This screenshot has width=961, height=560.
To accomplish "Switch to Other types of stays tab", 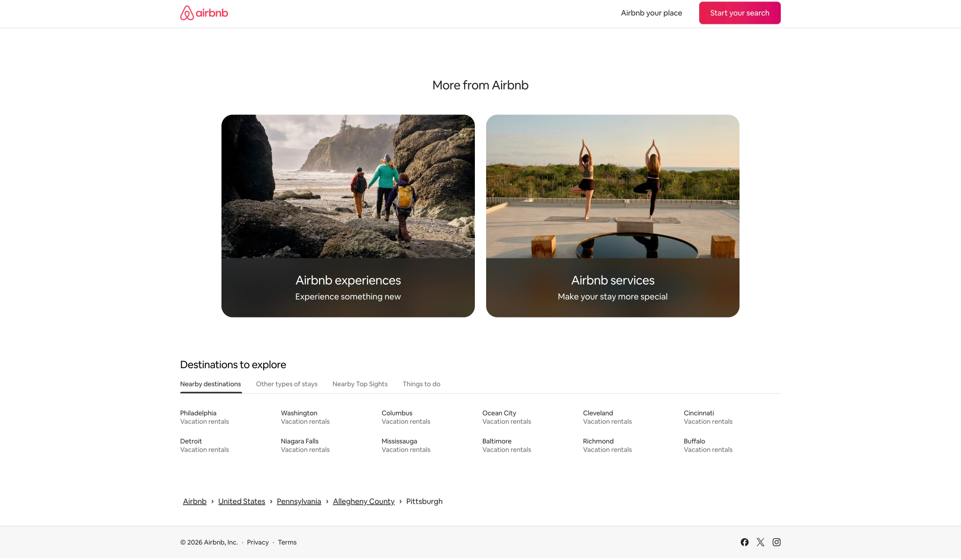I will (x=287, y=384).
